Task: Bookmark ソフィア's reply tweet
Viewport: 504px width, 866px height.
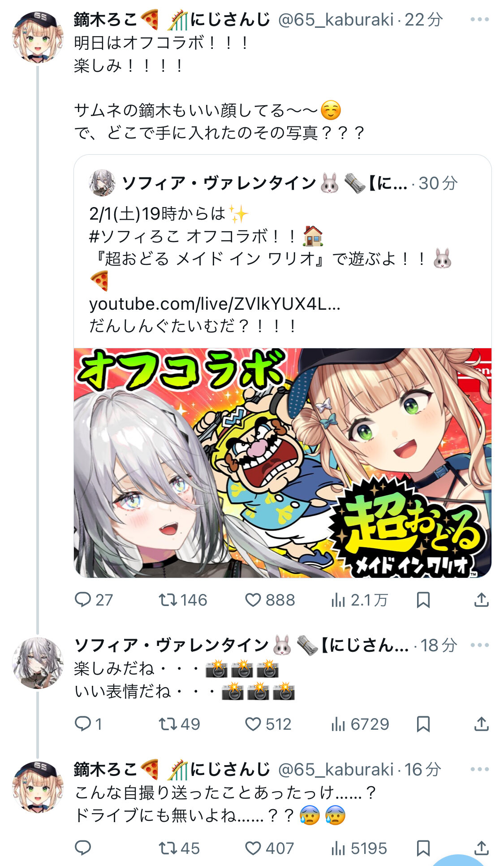Action: tap(423, 724)
